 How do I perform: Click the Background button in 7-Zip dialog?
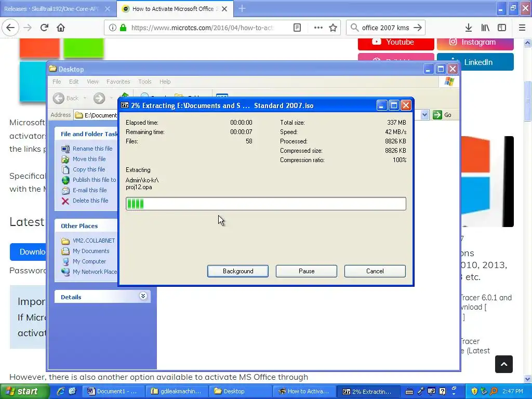pos(238,271)
